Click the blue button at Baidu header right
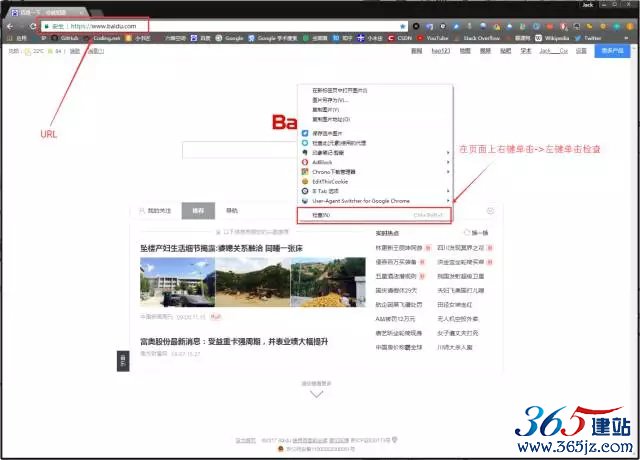 (x=612, y=51)
